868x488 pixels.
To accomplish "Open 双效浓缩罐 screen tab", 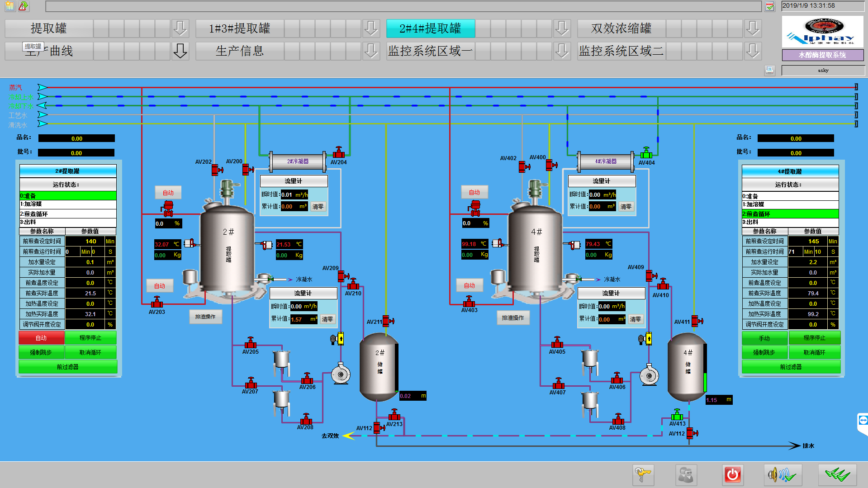I will click(x=621, y=28).
